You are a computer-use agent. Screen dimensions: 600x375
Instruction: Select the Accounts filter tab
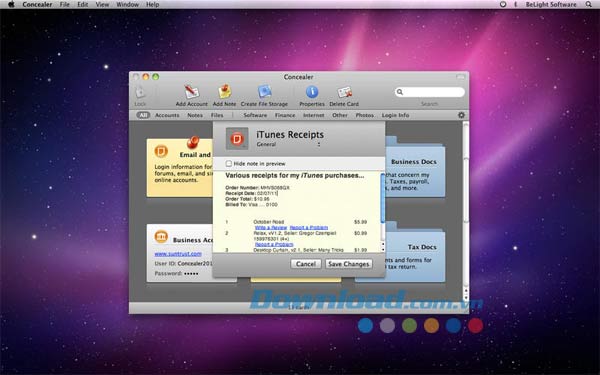pyautogui.click(x=167, y=115)
